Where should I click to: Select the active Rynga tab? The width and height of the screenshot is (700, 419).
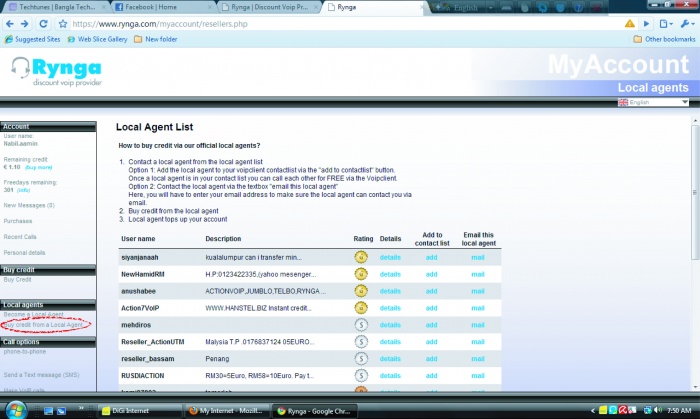coord(373,7)
